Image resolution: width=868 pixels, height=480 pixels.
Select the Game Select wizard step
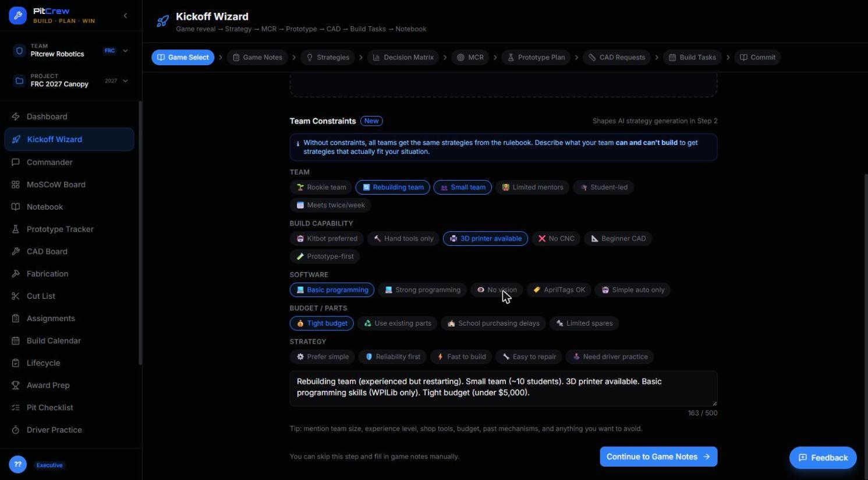(x=183, y=57)
